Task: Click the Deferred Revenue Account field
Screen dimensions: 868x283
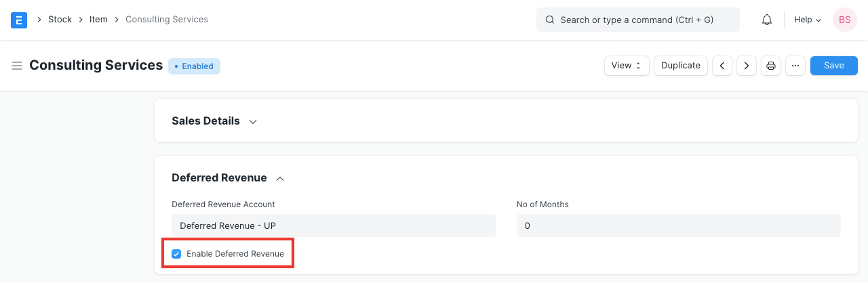Action: tap(334, 225)
